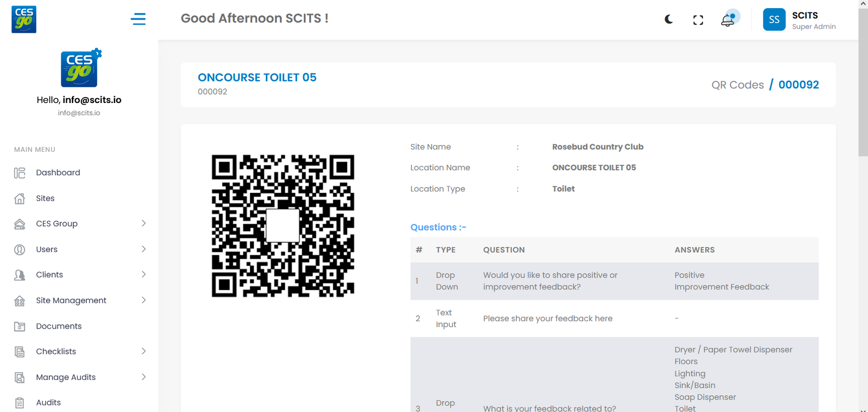Open Manage Audits menu item

pos(66,377)
